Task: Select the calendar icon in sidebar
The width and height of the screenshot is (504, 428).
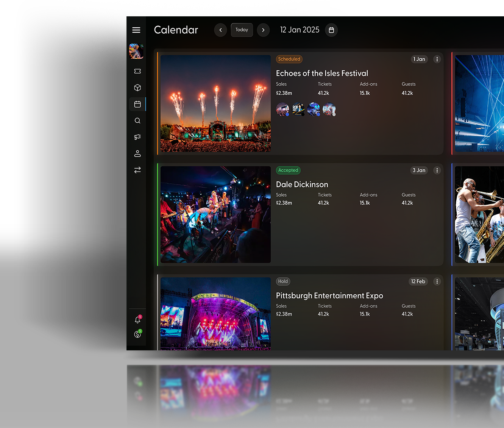Action: [137, 104]
